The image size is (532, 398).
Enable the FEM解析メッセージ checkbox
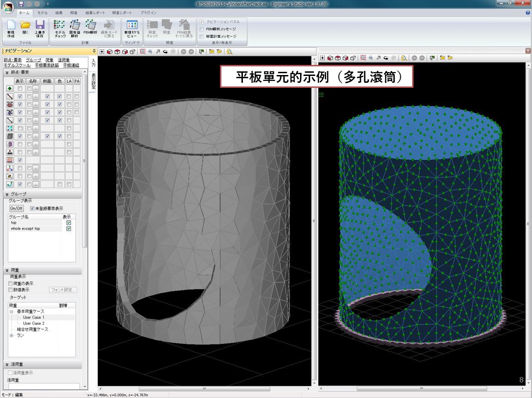pyautogui.click(x=202, y=29)
